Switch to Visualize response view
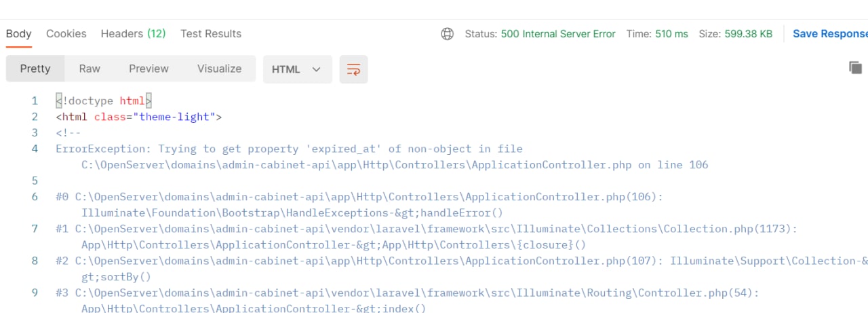 click(219, 69)
